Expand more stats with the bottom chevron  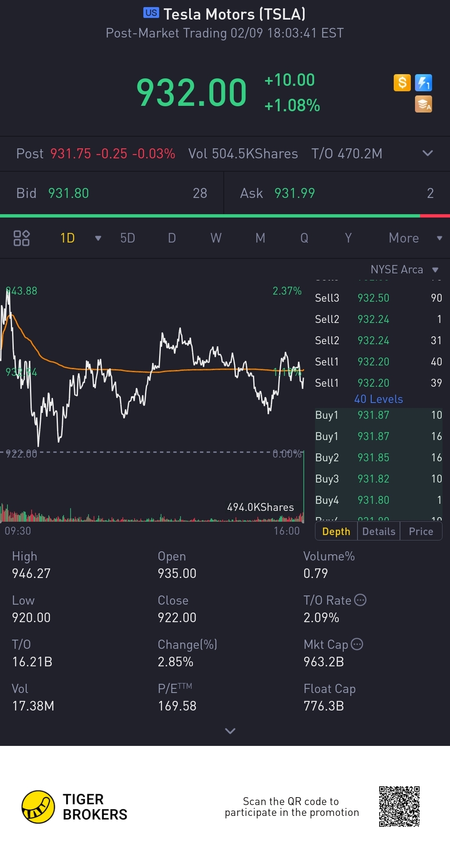(230, 731)
